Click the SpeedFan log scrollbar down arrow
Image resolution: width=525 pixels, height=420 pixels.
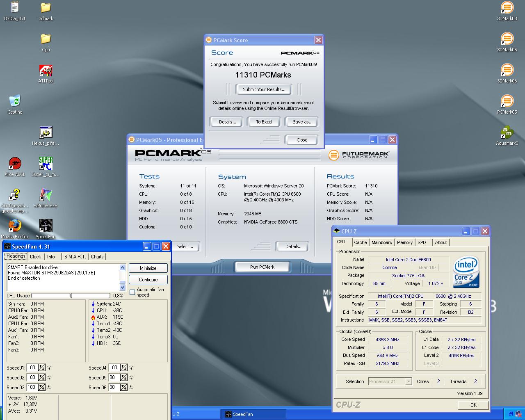tap(122, 287)
